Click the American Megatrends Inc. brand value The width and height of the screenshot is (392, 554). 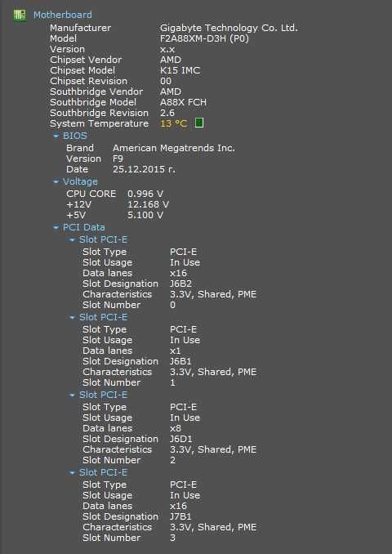click(x=174, y=148)
